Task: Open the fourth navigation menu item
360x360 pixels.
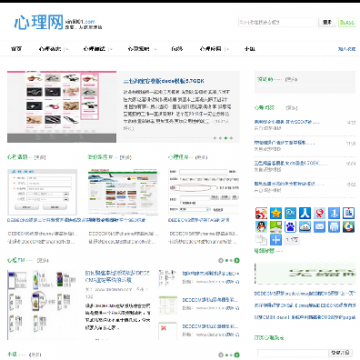Action: coord(138,49)
